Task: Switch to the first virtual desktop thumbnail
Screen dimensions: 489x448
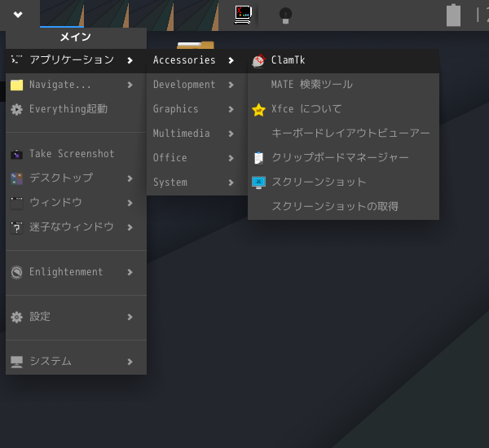Action: click(62, 14)
